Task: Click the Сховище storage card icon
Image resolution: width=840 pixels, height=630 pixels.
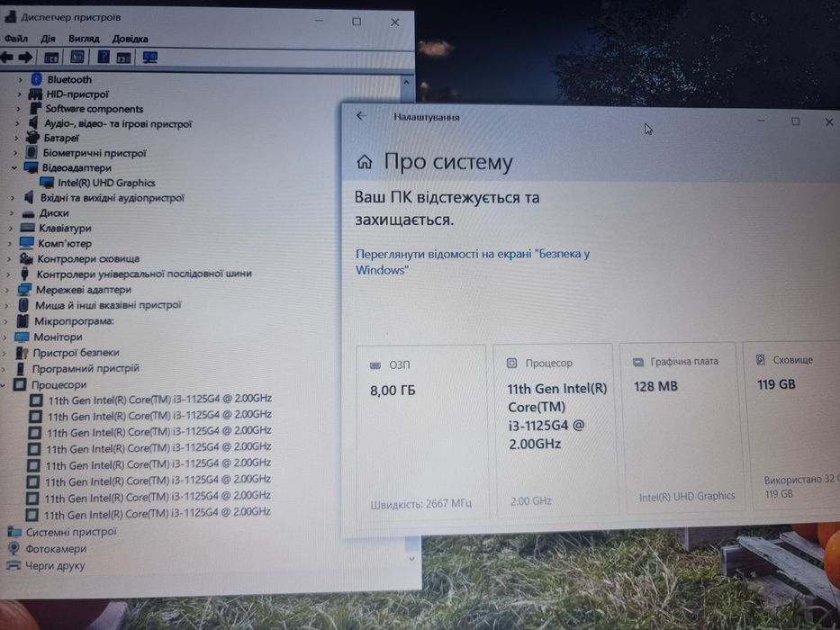Action: coord(760,359)
